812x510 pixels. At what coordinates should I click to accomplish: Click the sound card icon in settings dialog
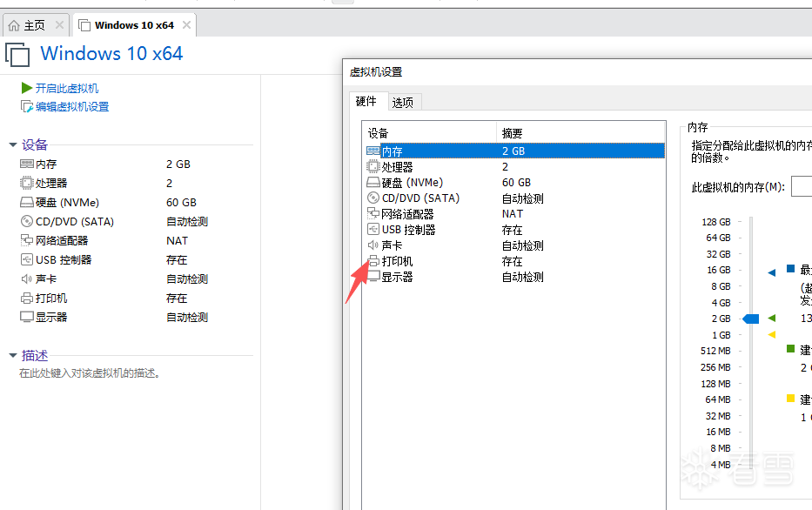(372, 245)
